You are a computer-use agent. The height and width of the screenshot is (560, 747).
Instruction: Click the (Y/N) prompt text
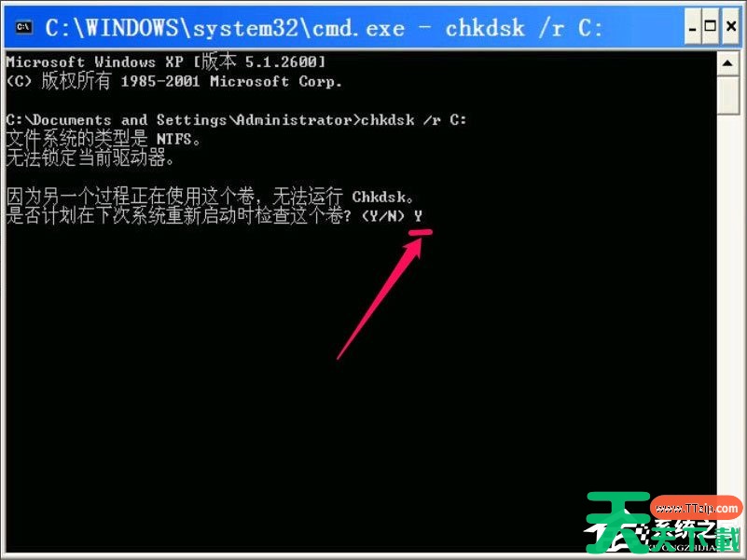[383, 217]
